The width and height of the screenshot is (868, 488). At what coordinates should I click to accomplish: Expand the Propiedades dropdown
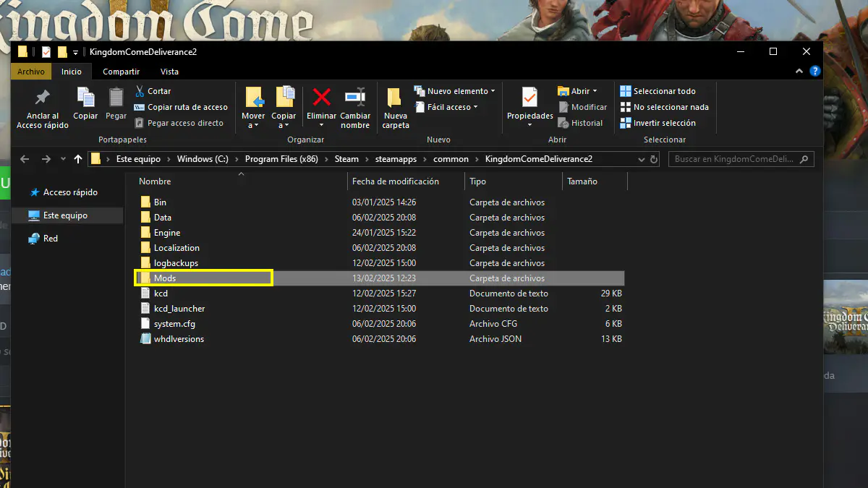[529, 124]
